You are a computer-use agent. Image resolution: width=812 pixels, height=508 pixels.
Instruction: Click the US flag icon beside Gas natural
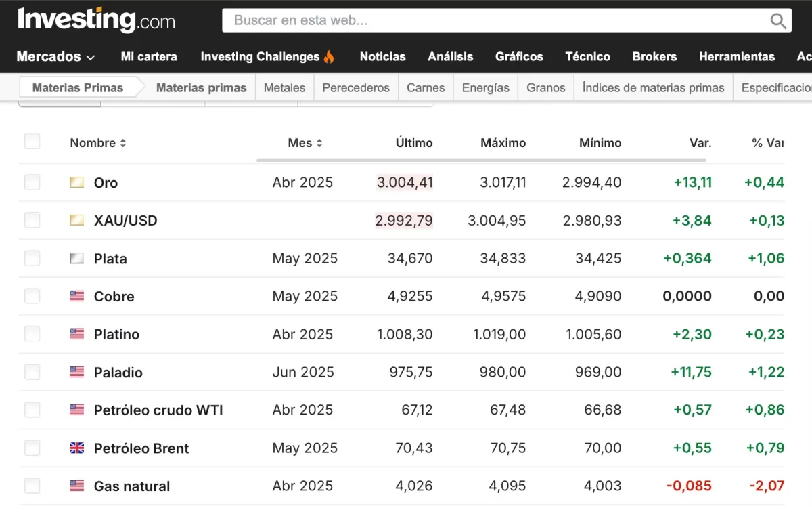(77, 486)
